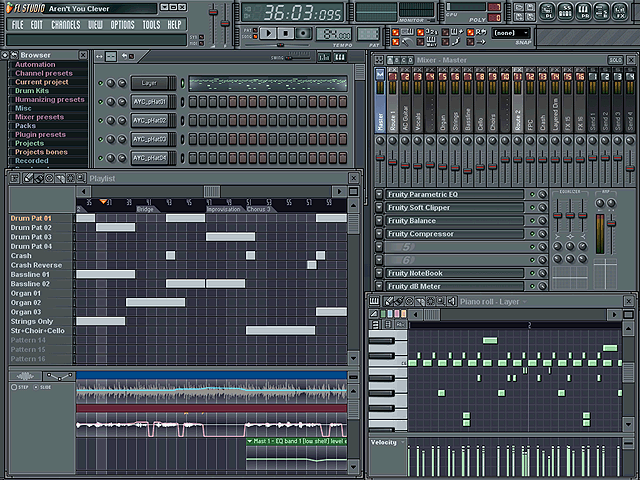
Task: Select the draw pencil tool in Playlist
Action: 28,178
